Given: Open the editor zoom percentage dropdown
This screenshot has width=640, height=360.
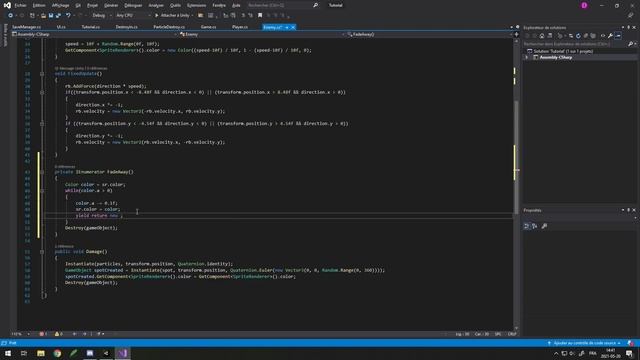Looking at the screenshot, I should point(20,334).
